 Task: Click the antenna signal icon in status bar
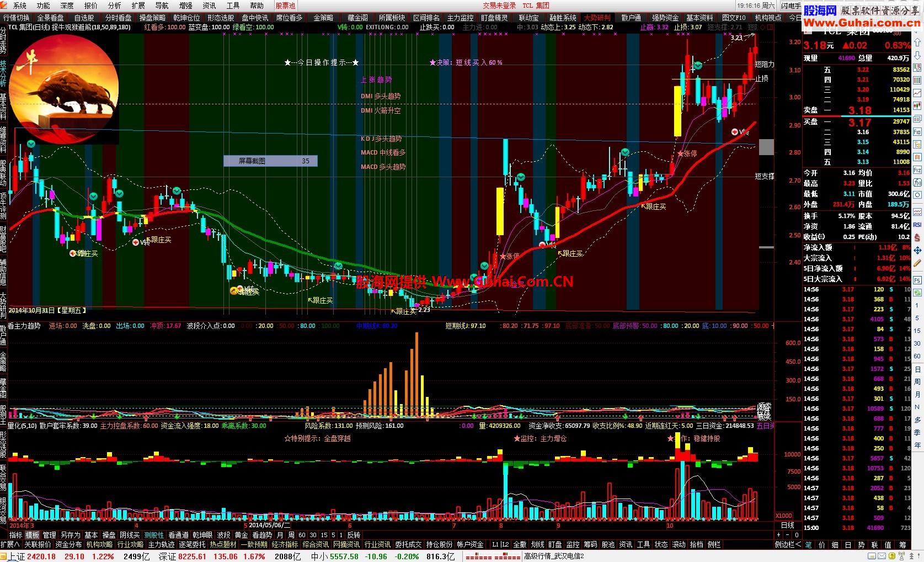pyautogui.click(x=901, y=556)
